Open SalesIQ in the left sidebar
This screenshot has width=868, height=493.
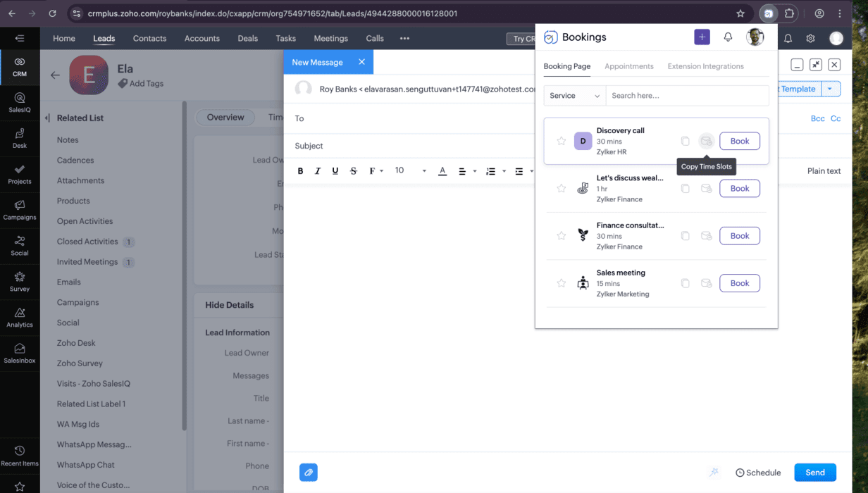click(20, 103)
